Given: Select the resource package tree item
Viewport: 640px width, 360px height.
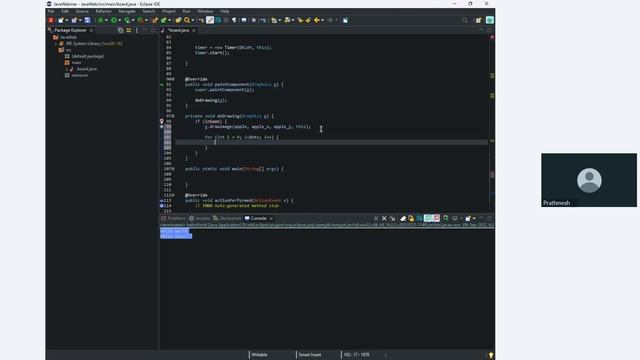Looking at the screenshot, I should click(x=79, y=76).
